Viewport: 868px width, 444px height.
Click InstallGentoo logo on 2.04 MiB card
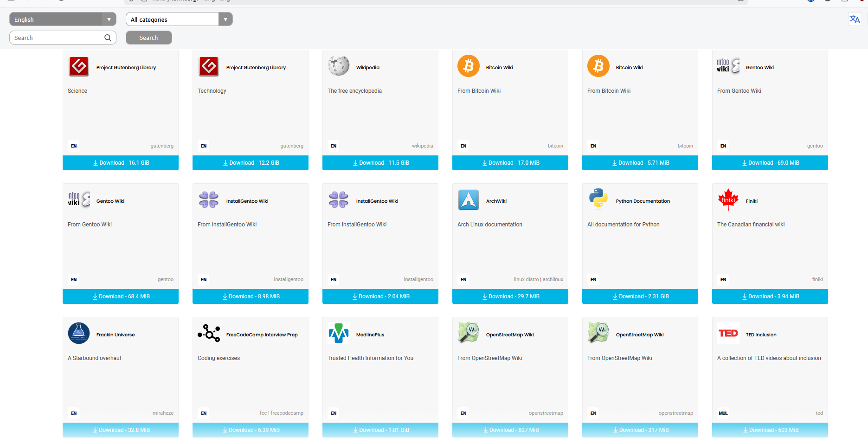(339, 200)
